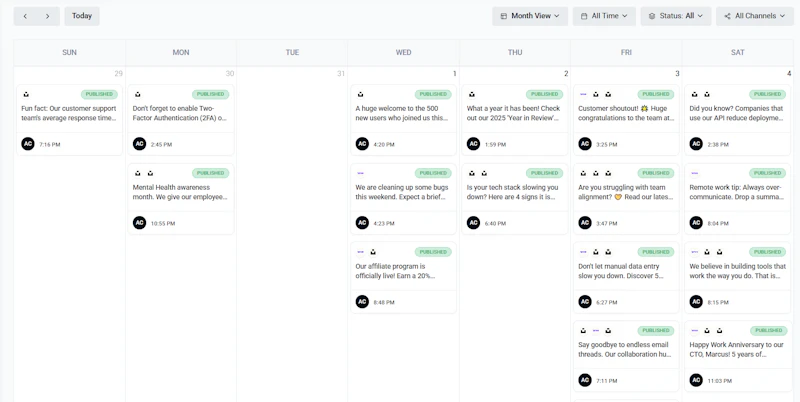Click AC avatar on 1:59 PM post

point(473,144)
